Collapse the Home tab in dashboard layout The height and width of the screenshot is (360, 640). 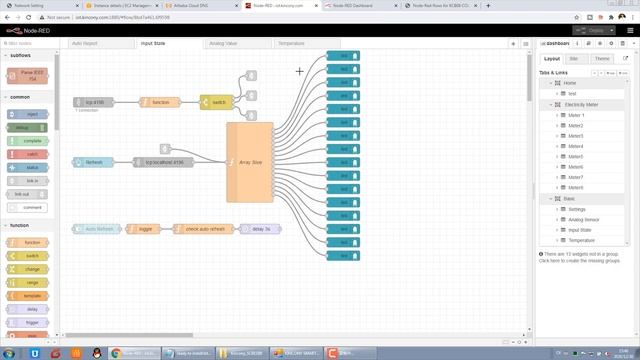click(x=551, y=83)
